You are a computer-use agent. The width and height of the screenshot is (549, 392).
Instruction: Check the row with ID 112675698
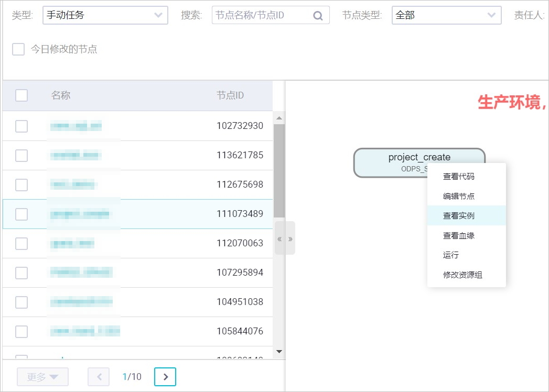click(x=21, y=185)
